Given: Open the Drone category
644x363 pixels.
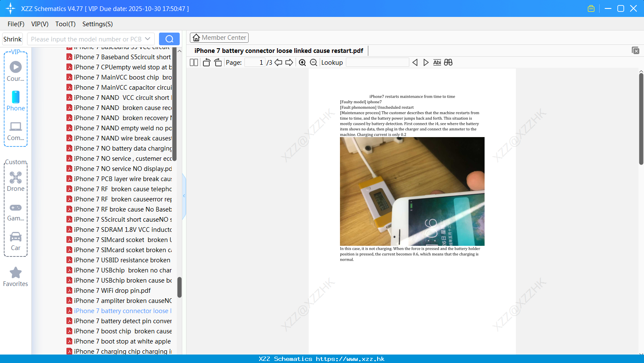Looking at the screenshot, I should [16, 181].
